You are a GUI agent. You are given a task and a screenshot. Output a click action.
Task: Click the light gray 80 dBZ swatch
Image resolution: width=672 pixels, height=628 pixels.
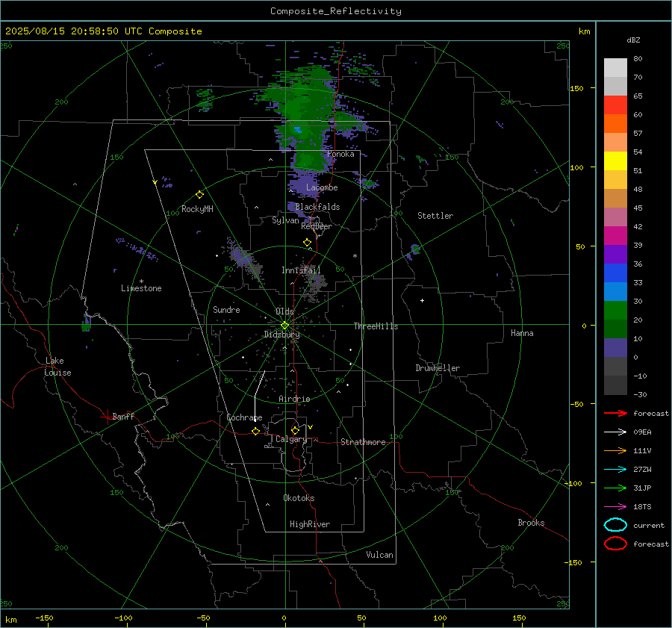(x=615, y=68)
